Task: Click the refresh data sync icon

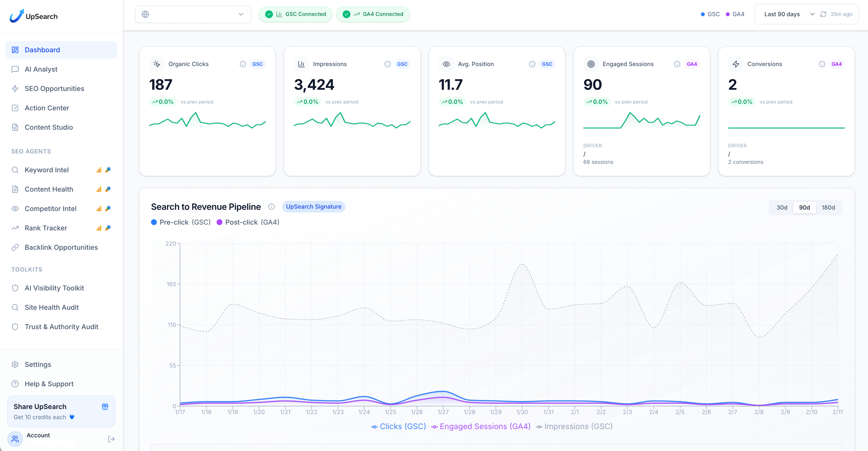Action: (823, 14)
